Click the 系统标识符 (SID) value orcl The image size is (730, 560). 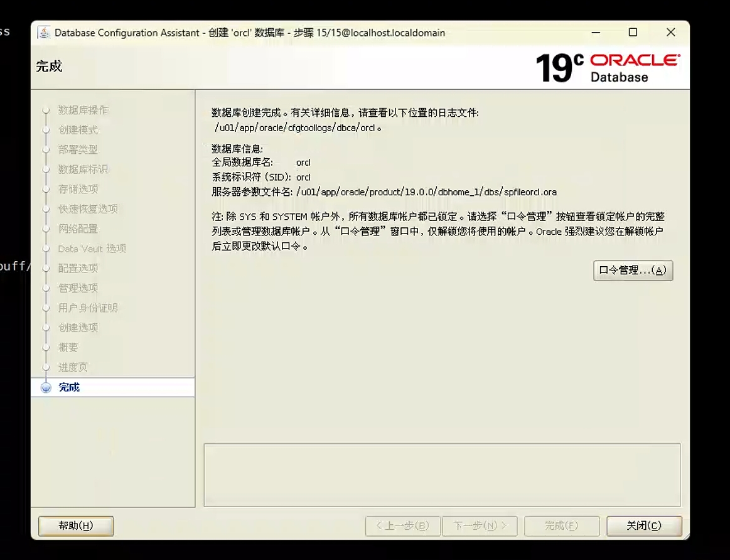coord(303,178)
